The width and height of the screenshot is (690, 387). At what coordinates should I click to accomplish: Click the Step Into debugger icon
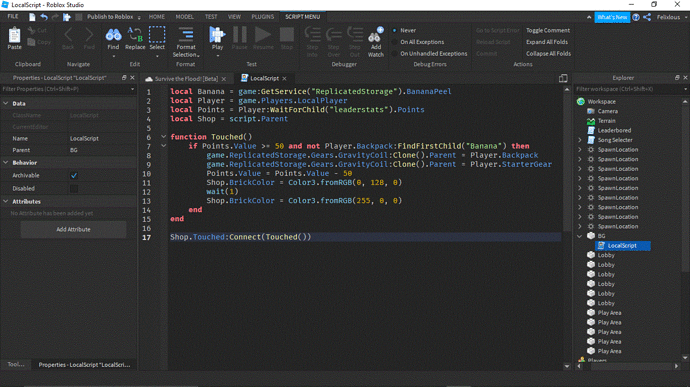tap(312, 34)
